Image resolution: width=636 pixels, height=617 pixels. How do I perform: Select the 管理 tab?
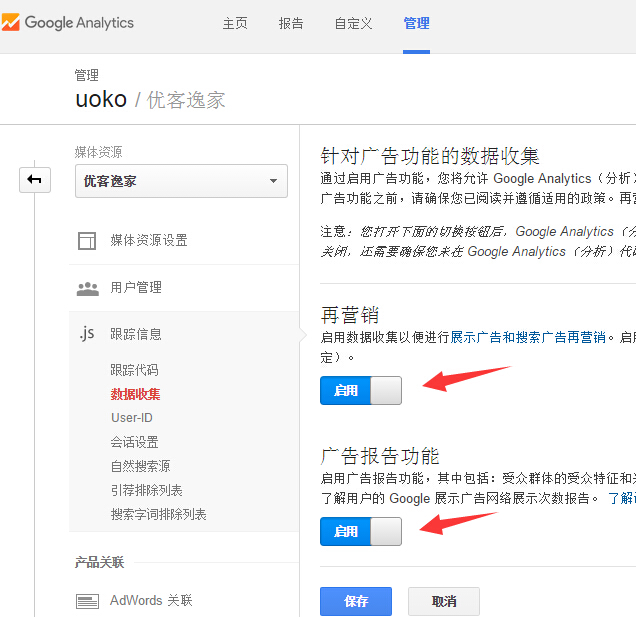coord(416,24)
